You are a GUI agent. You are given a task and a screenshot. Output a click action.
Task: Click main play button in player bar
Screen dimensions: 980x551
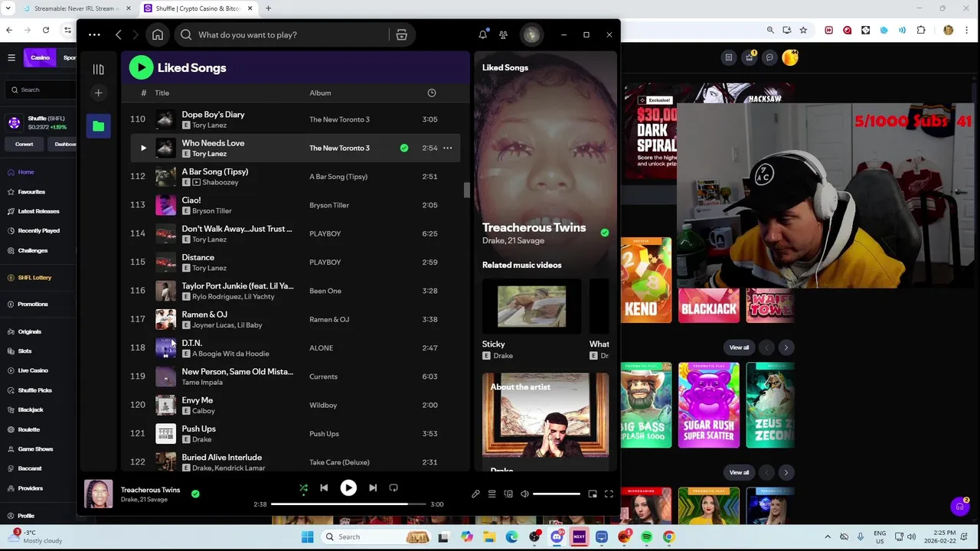[x=348, y=487]
